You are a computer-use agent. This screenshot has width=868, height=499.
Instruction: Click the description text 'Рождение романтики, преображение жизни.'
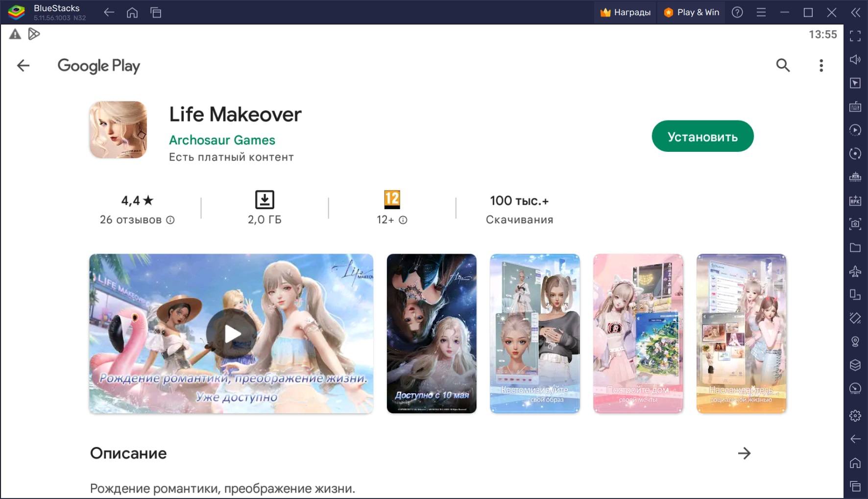point(222,488)
